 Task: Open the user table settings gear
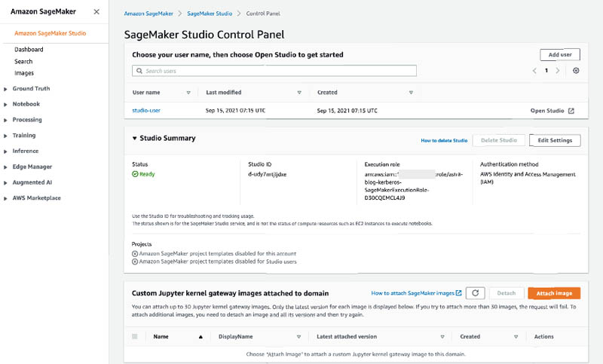[576, 71]
